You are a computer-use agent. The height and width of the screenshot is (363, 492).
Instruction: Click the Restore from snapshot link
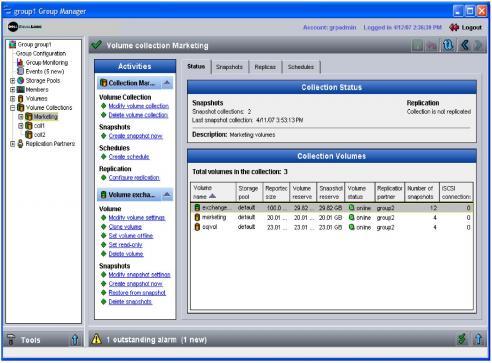tap(137, 293)
